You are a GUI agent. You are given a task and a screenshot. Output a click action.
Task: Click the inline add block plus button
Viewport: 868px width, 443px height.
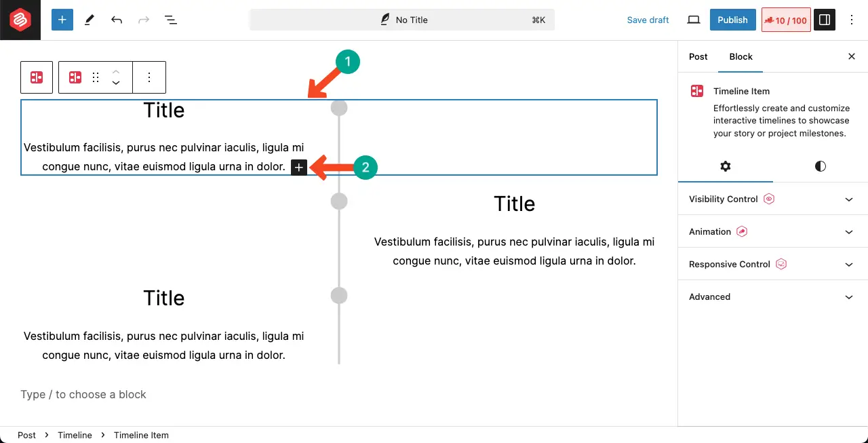click(x=299, y=168)
